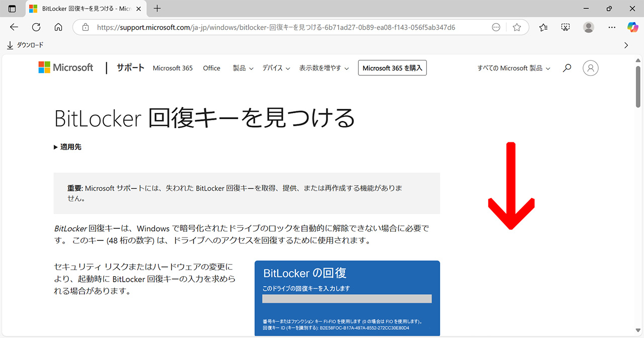Screen dimensions: 644x338
Task: Expand the 表示数を増やす dropdown
Action: (x=324, y=68)
